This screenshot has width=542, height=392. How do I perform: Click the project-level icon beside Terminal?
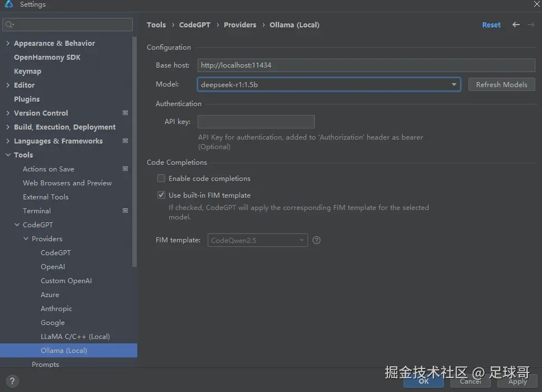(126, 211)
